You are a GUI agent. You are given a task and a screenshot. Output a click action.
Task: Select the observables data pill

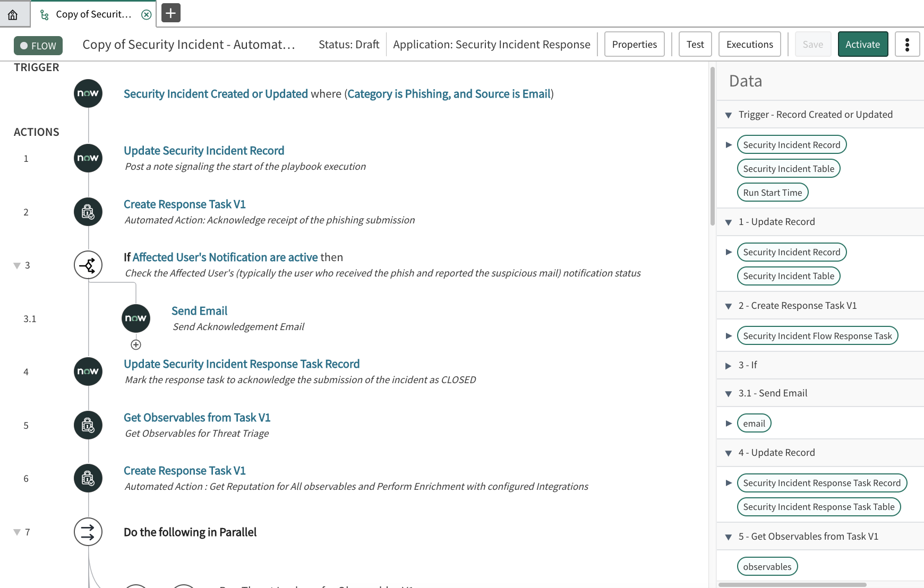tap(767, 567)
